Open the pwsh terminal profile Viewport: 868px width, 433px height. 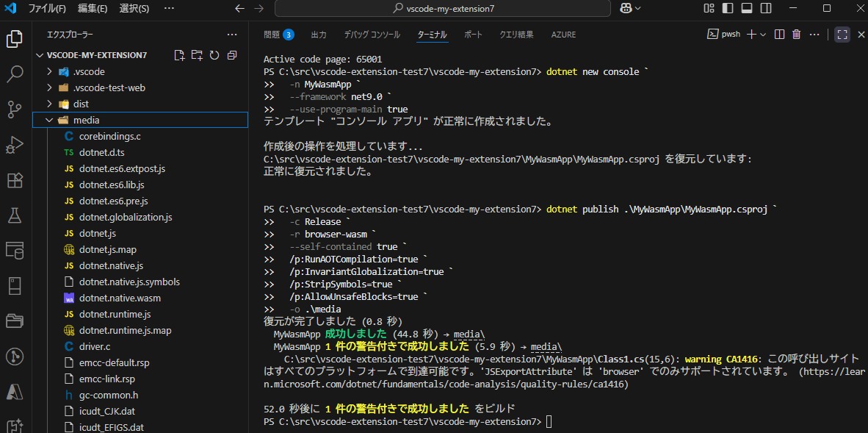tap(724, 35)
